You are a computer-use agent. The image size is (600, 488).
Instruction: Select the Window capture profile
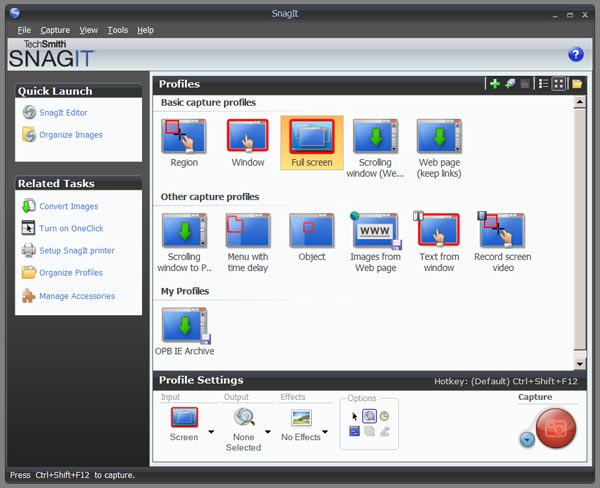click(248, 143)
